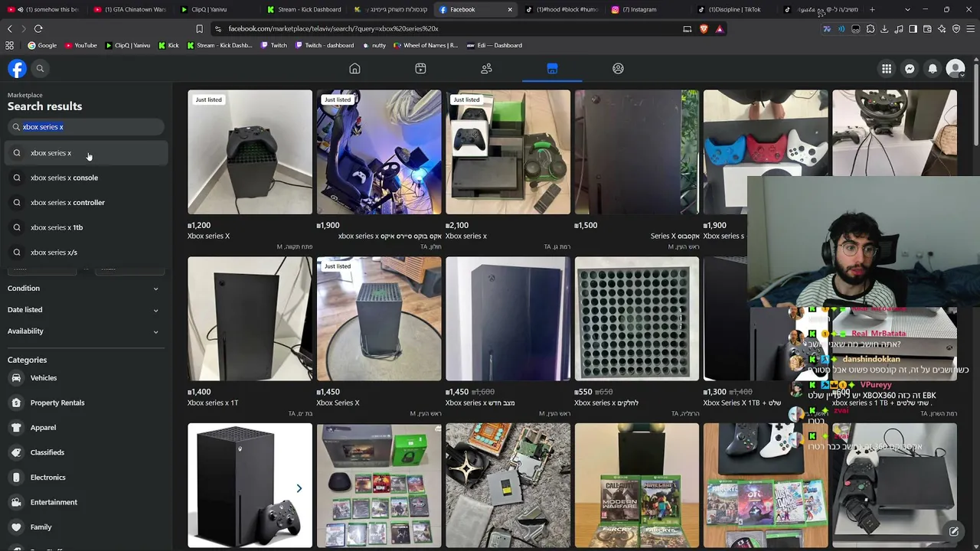Choose the 'xbox series x 1tb' suggestion
The image size is (980, 551).
[x=85, y=227]
